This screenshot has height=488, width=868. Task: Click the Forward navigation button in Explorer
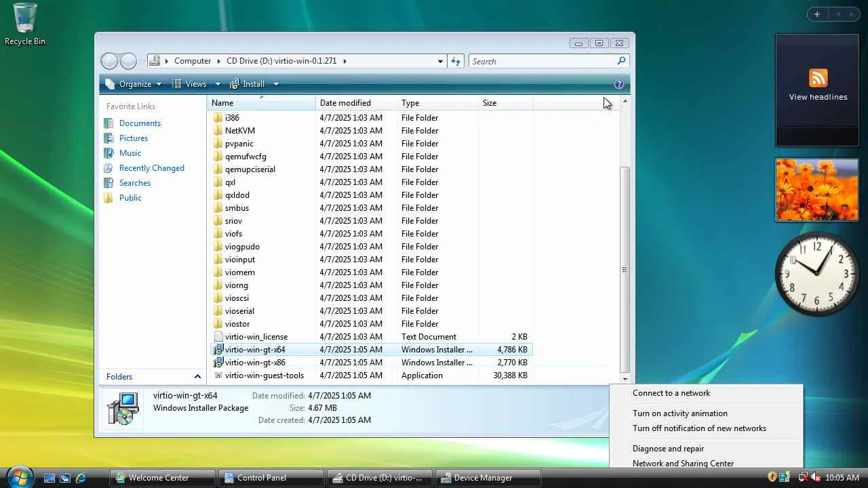pyautogui.click(x=128, y=61)
